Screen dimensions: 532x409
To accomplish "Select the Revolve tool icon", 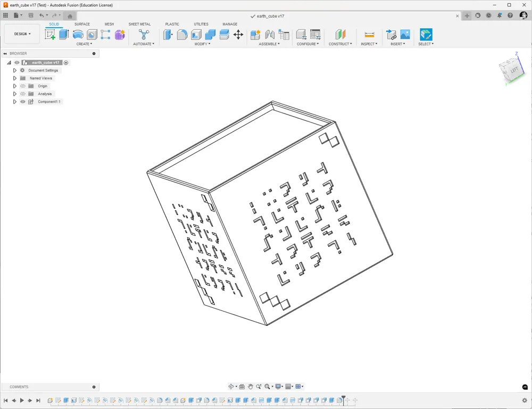I will tap(78, 34).
